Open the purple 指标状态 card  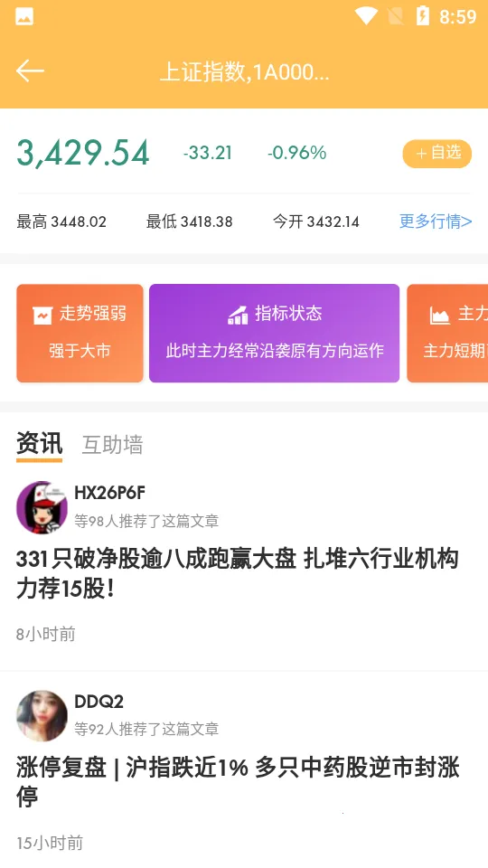point(275,333)
